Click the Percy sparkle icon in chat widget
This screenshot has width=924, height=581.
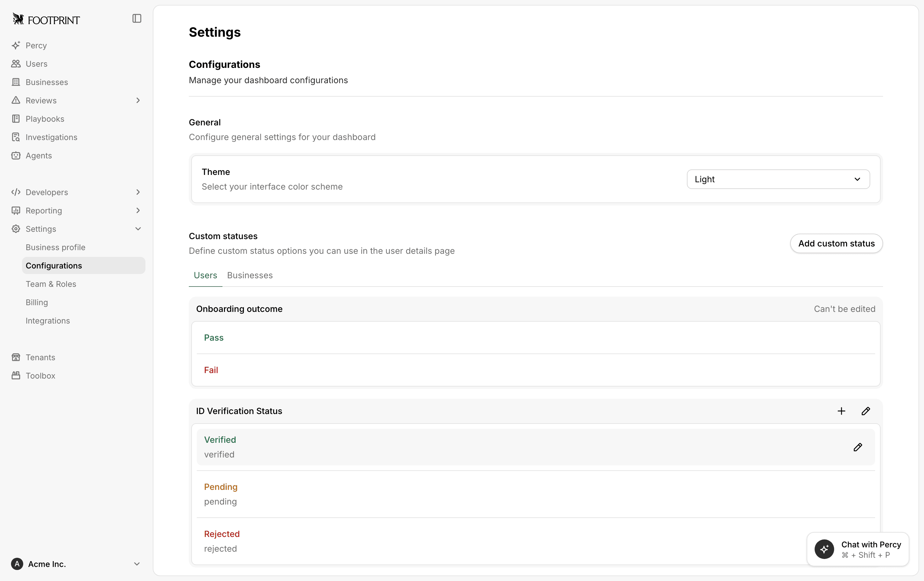(825, 550)
